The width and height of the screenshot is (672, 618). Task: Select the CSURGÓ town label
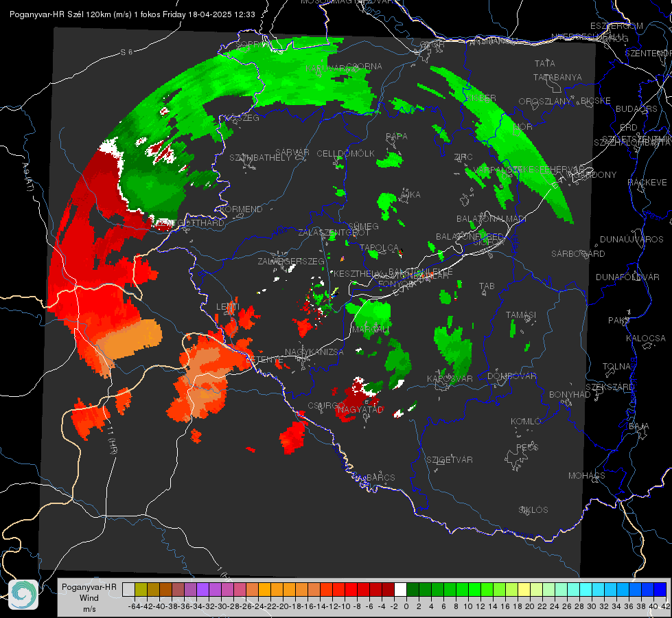tap(326, 406)
